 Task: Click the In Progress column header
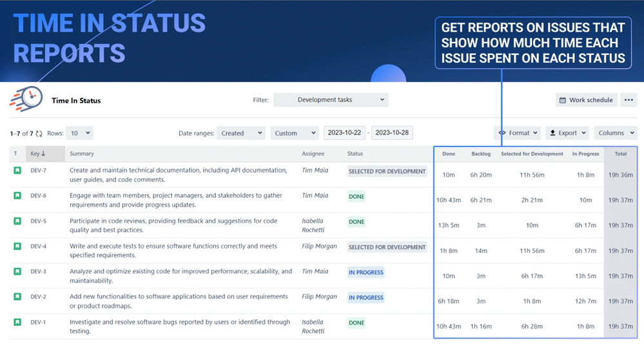[585, 154]
